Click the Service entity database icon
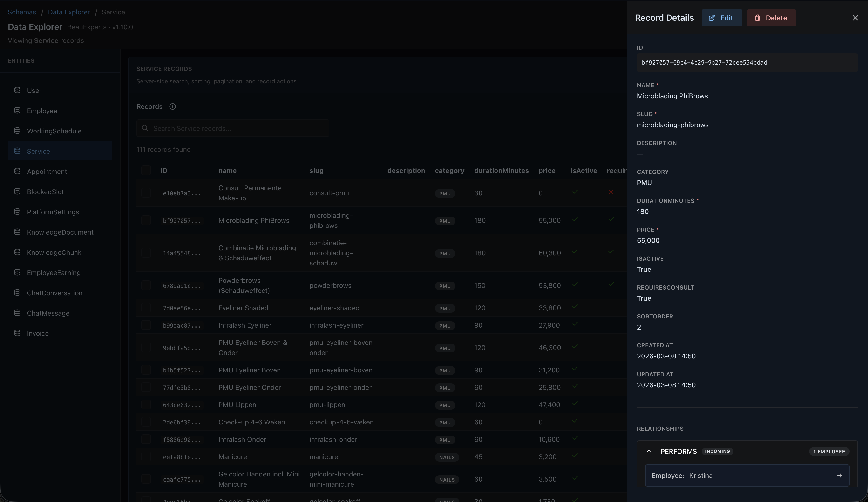The height and width of the screenshot is (502, 868). 17,151
